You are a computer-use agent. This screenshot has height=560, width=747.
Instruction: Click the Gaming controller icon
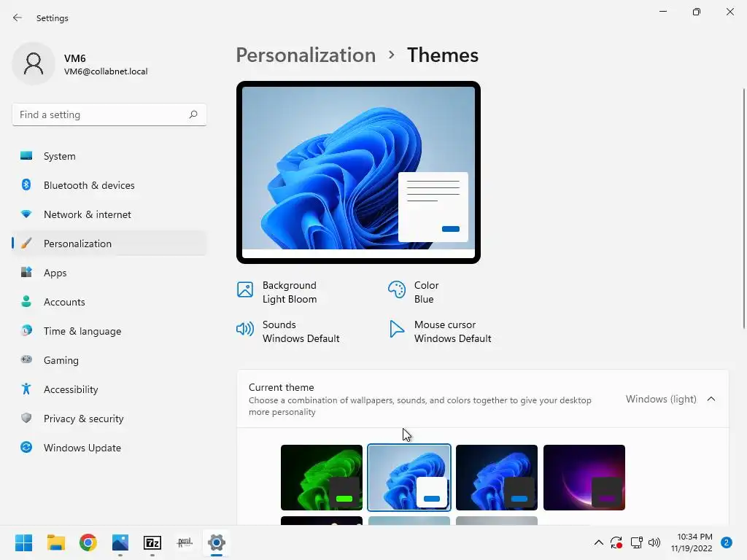coord(26,359)
